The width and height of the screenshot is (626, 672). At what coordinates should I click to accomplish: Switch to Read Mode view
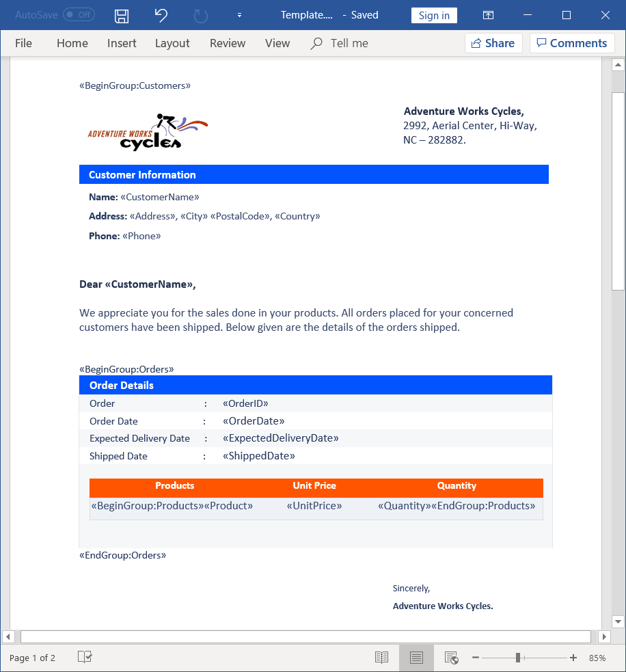pyautogui.click(x=381, y=658)
